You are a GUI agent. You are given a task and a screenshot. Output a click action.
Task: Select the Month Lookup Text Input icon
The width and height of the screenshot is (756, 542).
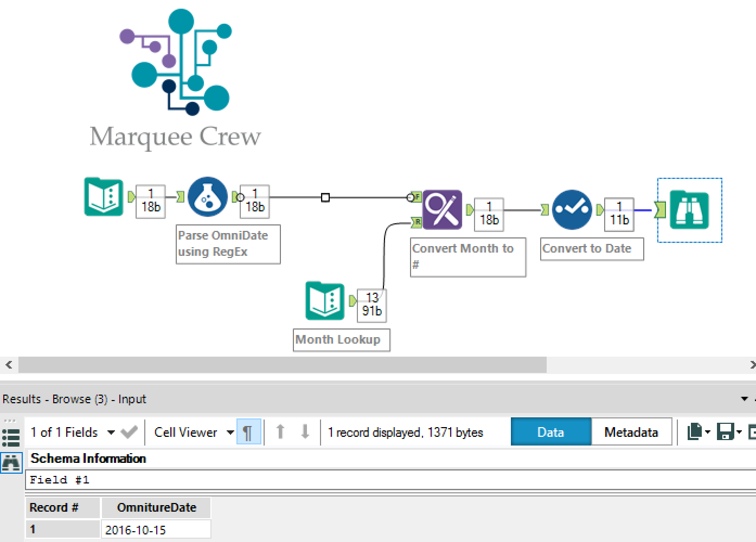point(325,300)
